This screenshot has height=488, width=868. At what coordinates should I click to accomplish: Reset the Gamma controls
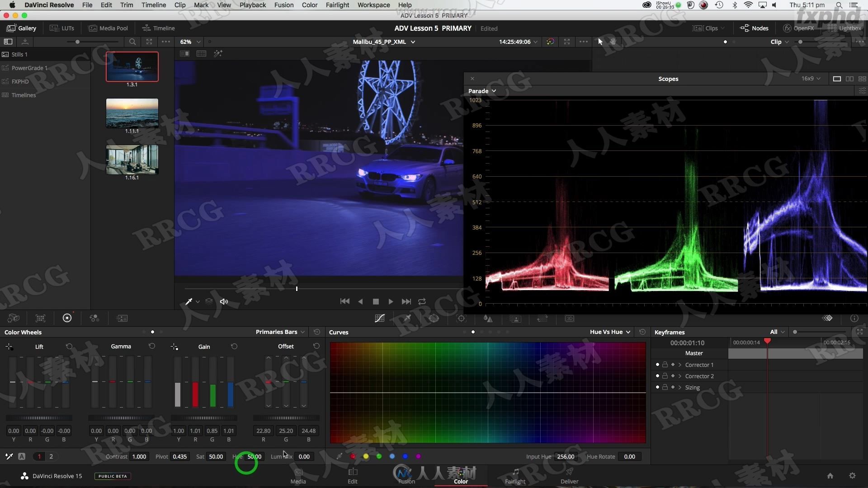point(152,346)
